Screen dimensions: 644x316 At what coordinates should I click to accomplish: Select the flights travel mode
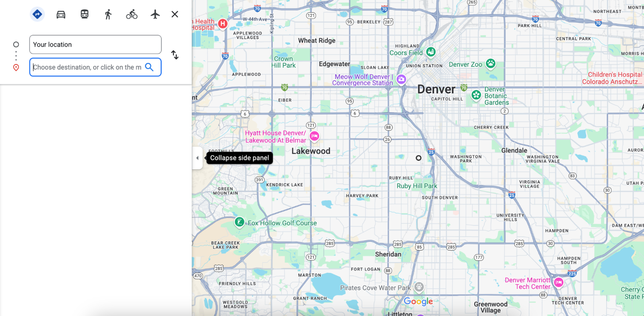[155, 15]
